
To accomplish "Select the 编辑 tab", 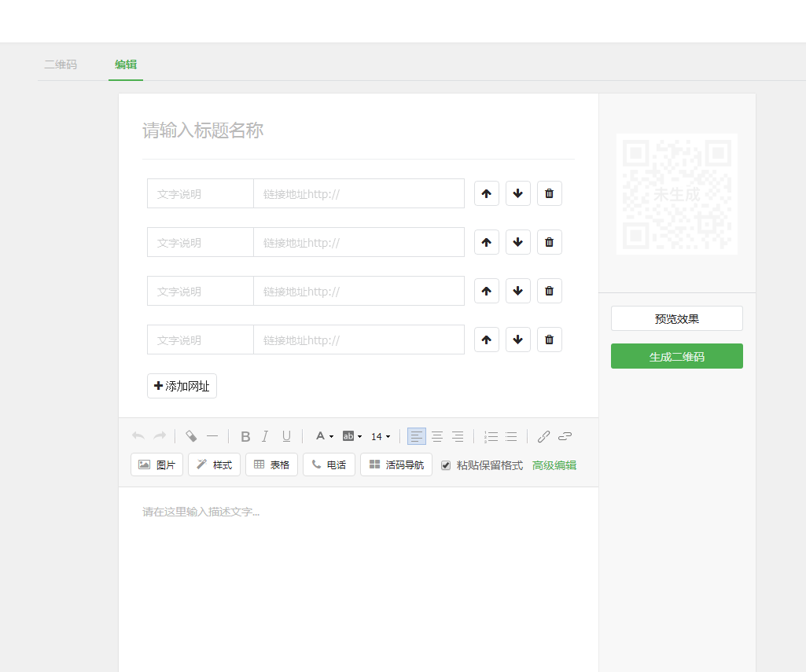I will point(126,64).
